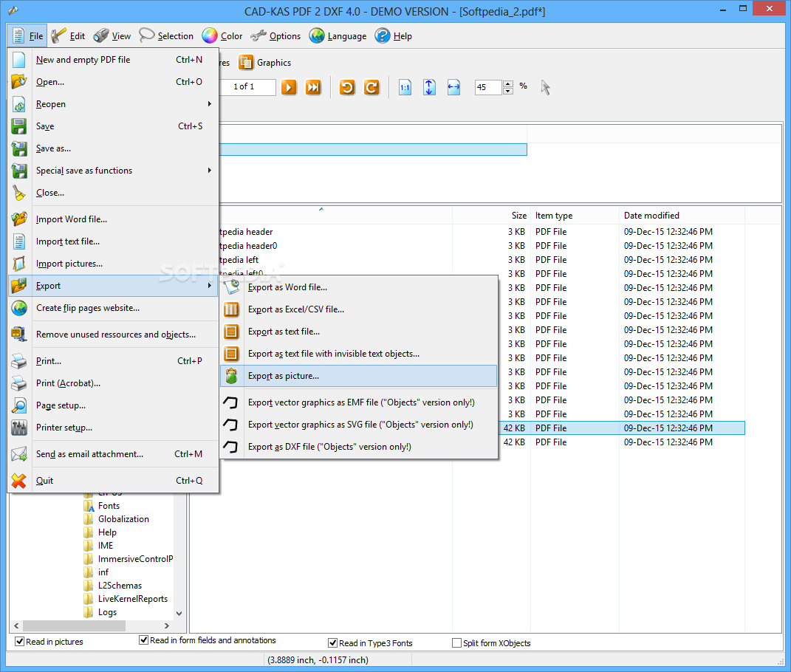Set zoom to 1:1 actual size
Screen dimensions: 791x672
click(405, 86)
